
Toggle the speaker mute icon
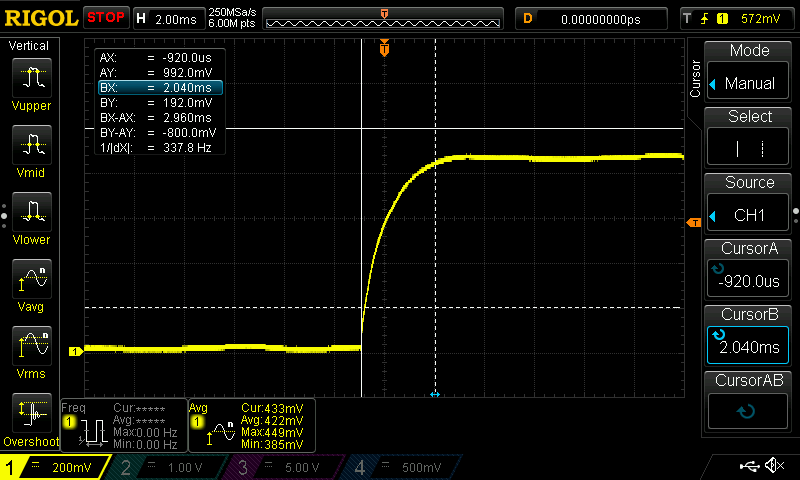[x=774, y=465]
